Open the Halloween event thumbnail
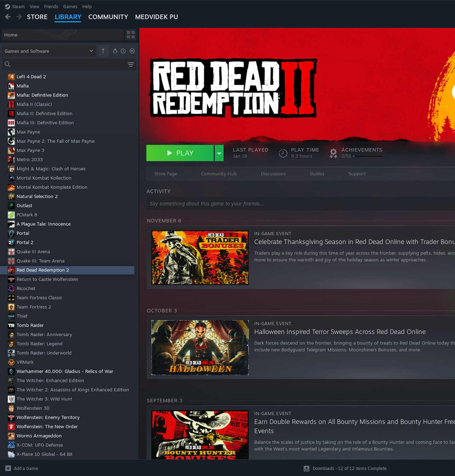 click(x=200, y=347)
